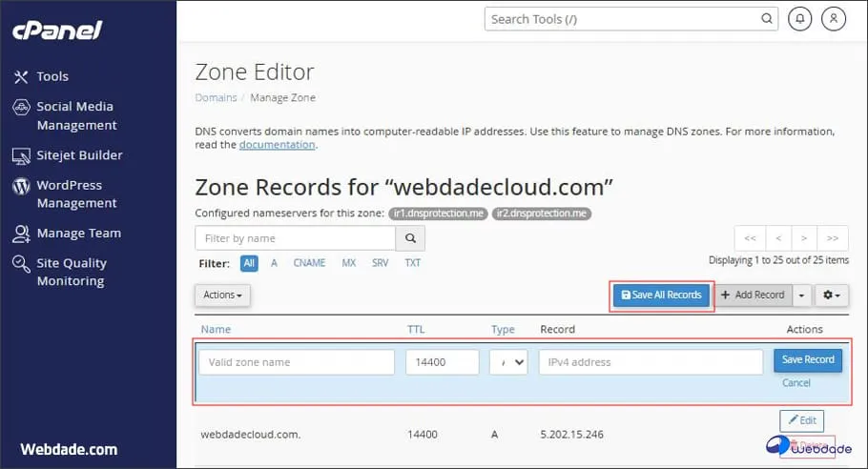Click the filter search button
The image size is (868, 469).
click(410, 238)
